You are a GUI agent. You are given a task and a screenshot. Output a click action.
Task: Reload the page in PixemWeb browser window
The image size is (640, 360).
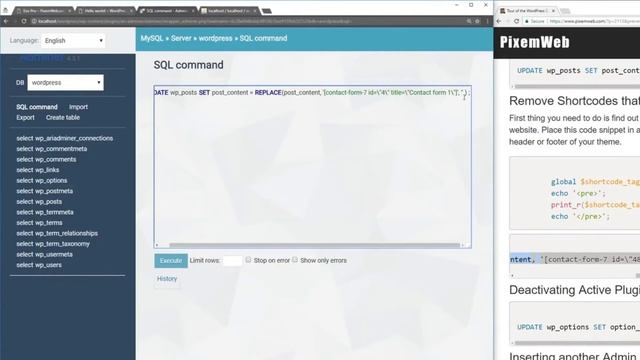tap(517, 21)
